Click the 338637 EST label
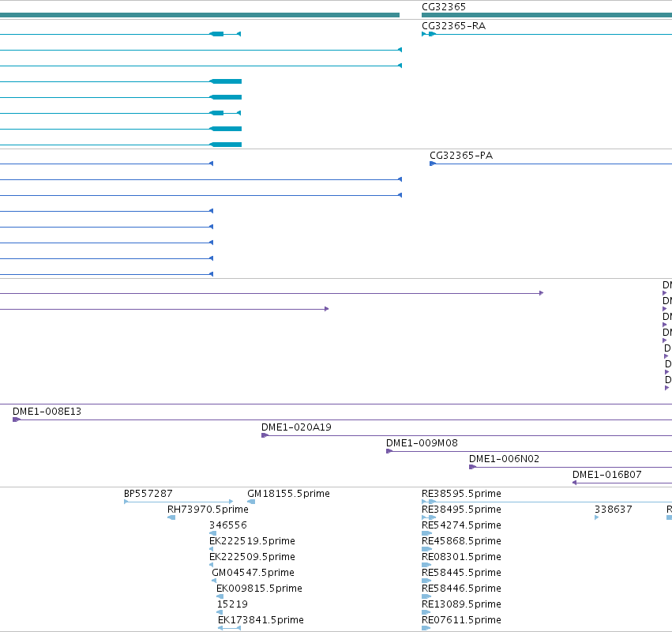Viewport: 672px width, 632px height. coord(613,510)
